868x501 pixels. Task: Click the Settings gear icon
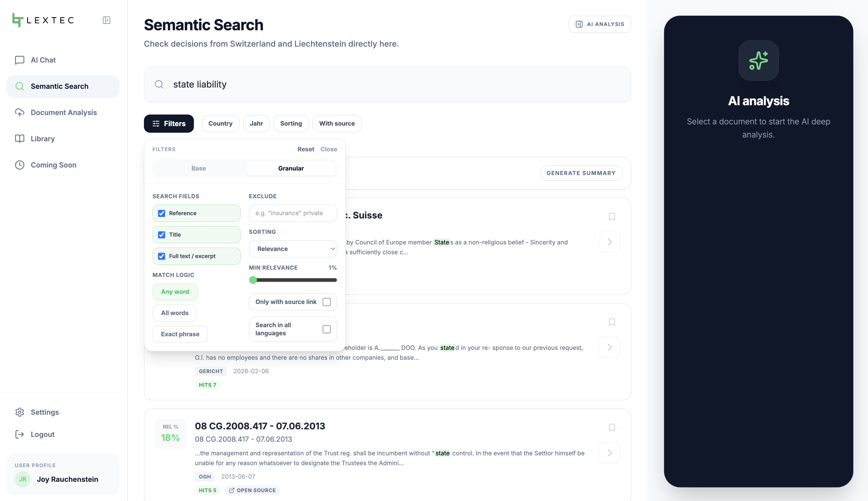(x=20, y=412)
